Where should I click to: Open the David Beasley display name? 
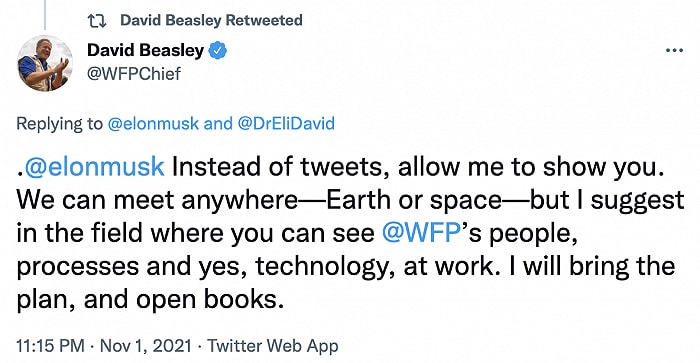coord(146,50)
